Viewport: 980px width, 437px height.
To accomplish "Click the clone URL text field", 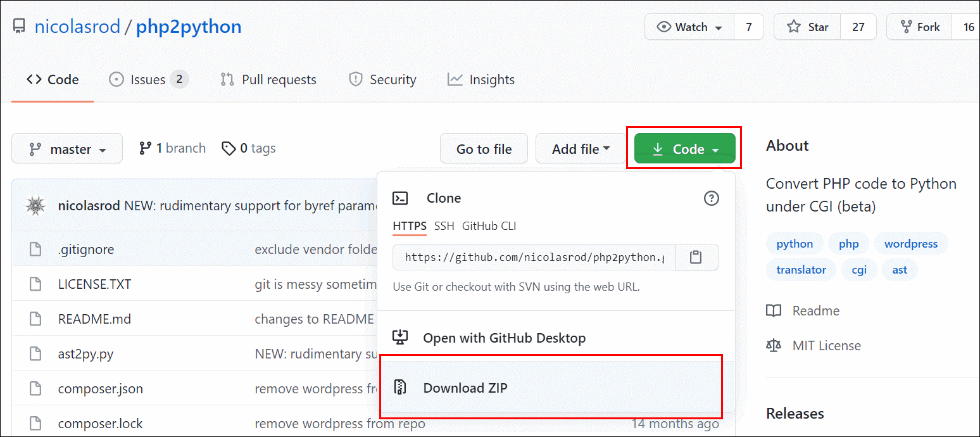I will tap(534, 257).
